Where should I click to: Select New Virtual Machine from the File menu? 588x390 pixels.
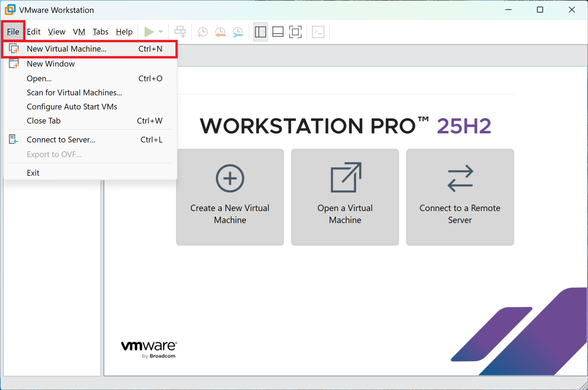[x=66, y=49]
